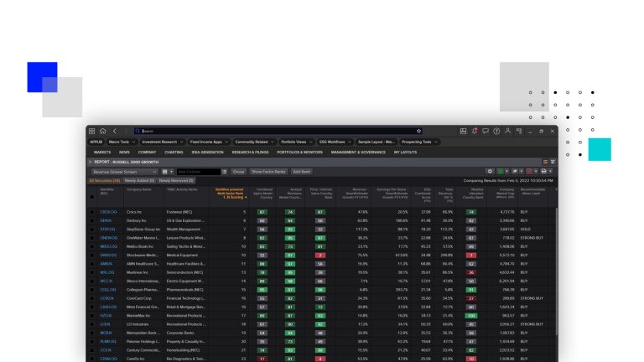Tick the checkbox for the CROX.OQ row
Image resolution: width=644 pixels, height=362 pixels.
(92, 213)
